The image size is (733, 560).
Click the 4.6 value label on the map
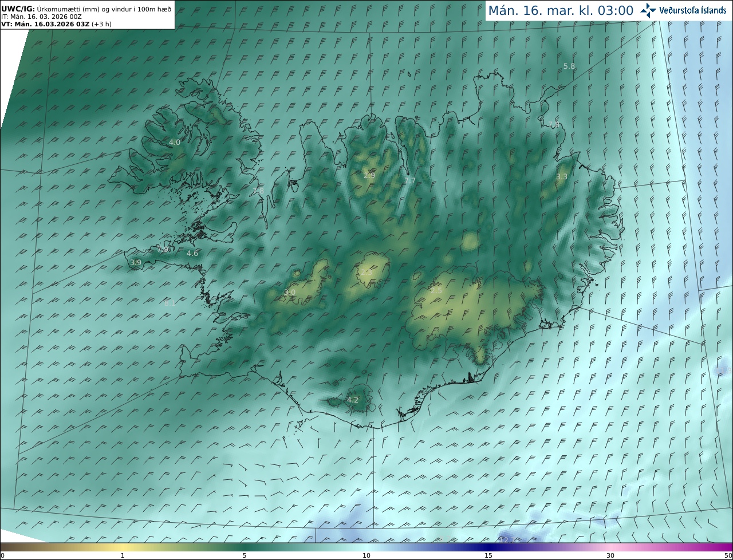coord(192,253)
